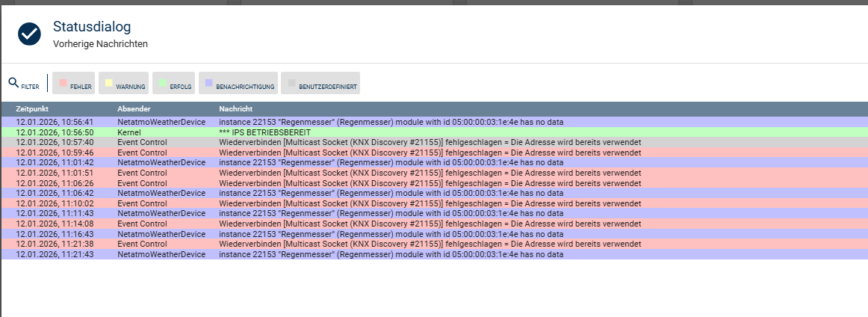Sort by the Zeitpunkt column header
The width and height of the screenshot is (868, 317).
click(33, 109)
